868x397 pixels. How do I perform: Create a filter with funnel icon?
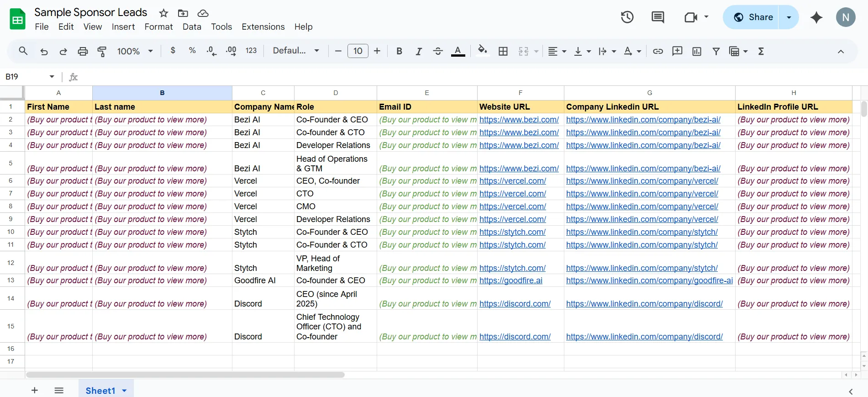[716, 51]
